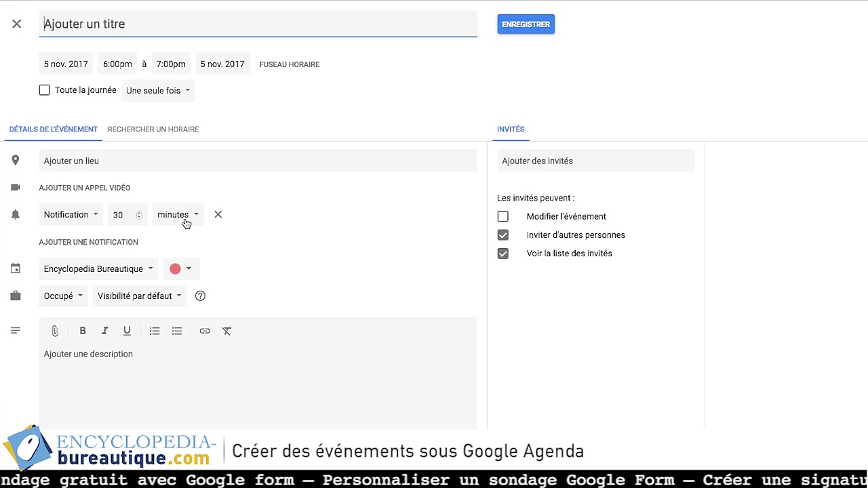Open the event color picker swatch
This screenshot has width=868, height=488.
pyautogui.click(x=180, y=268)
